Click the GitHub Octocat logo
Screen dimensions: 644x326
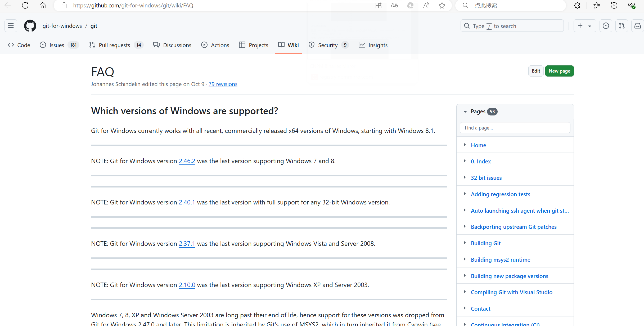[30, 26]
